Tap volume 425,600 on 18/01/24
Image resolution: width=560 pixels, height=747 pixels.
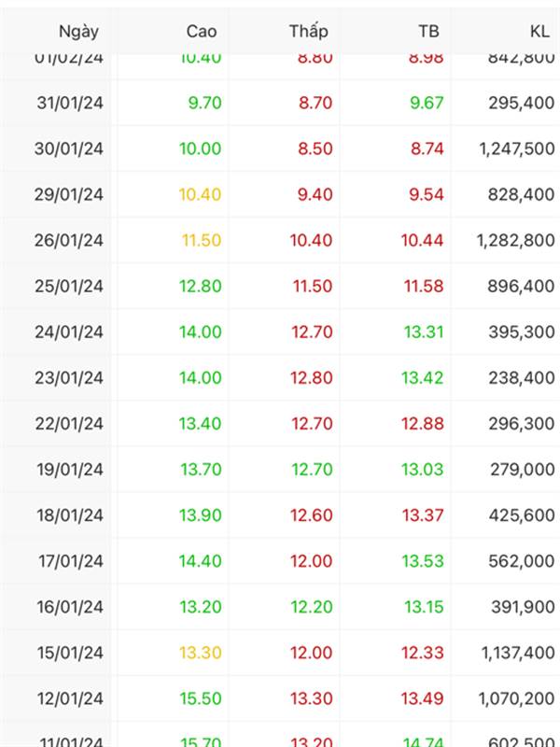coord(522,515)
